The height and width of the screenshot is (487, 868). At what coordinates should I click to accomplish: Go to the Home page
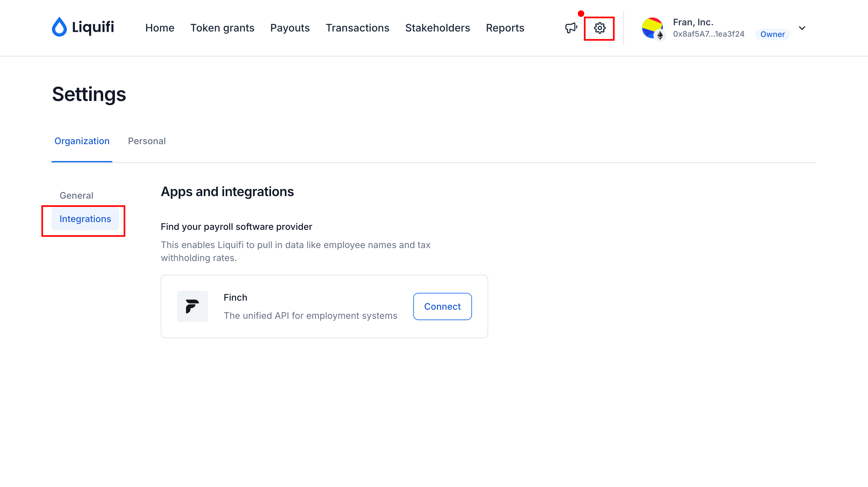tap(160, 28)
